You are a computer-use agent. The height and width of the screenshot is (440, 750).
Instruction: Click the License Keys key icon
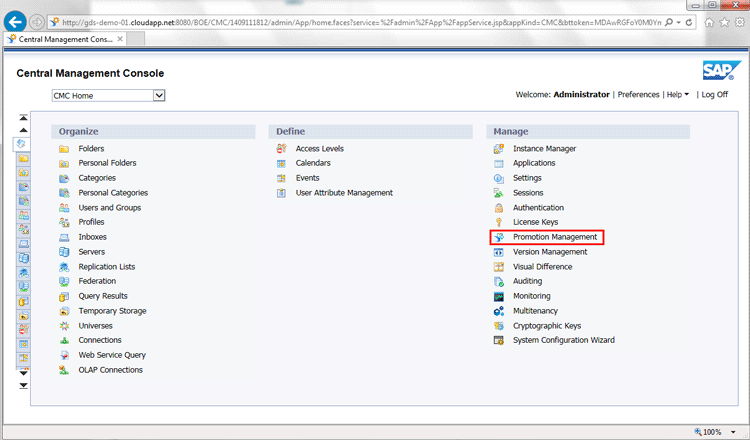point(498,222)
